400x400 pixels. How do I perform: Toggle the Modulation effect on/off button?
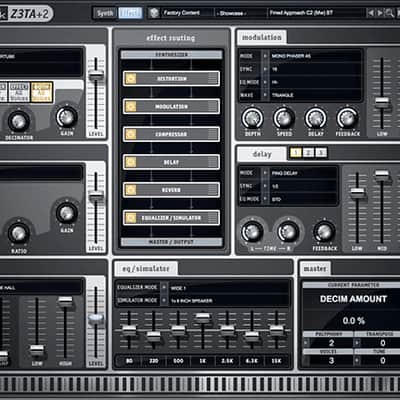[x=131, y=107]
